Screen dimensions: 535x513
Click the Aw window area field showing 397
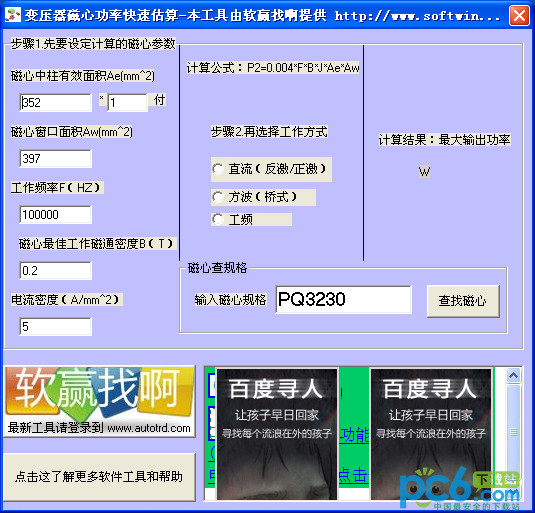(x=56, y=158)
